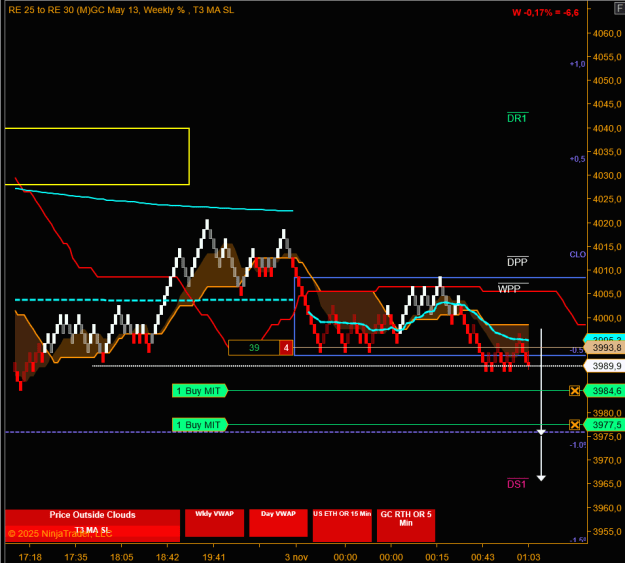Image resolution: width=625 pixels, height=563 pixels.
Task: Cancel the 3977,5 Buy MIT order
Action: tap(574, 425)
